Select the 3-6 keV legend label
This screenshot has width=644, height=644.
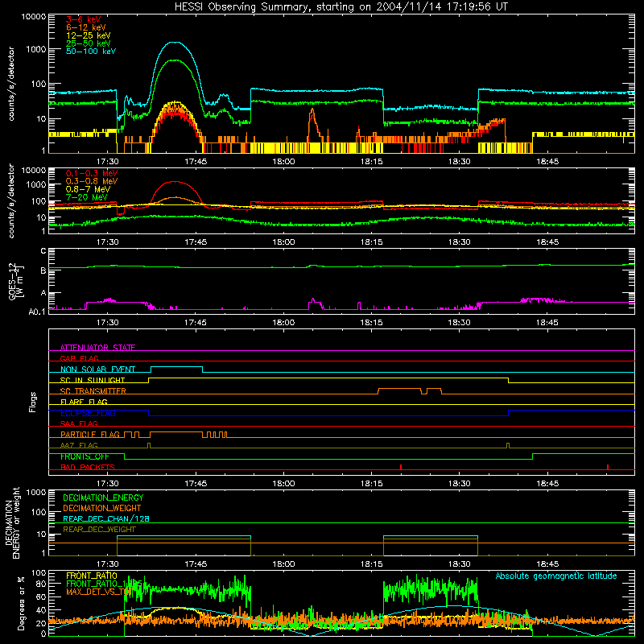tap(83, 19)
